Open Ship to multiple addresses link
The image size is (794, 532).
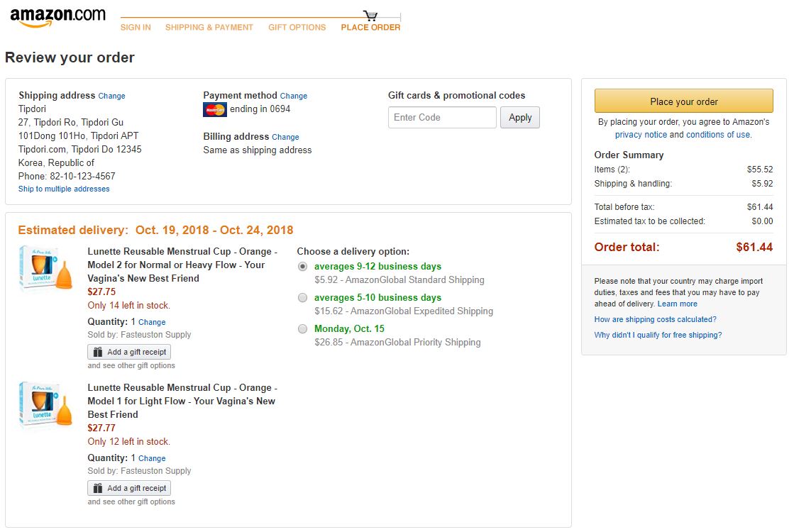[64, 189]
